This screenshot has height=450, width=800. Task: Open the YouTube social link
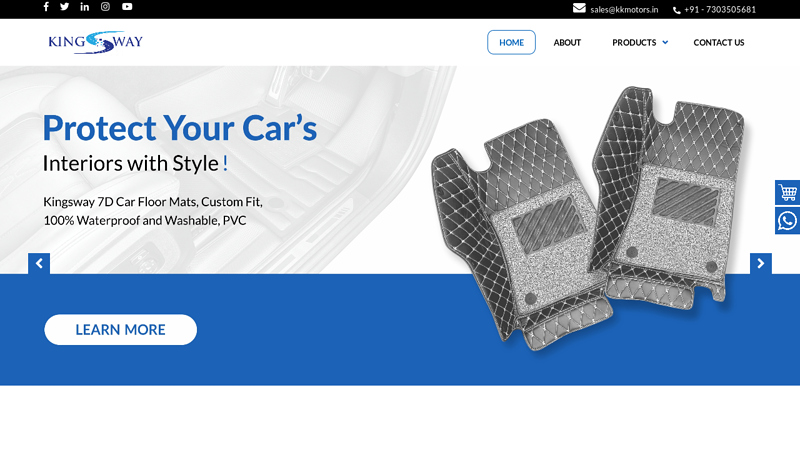coord(127,7)
